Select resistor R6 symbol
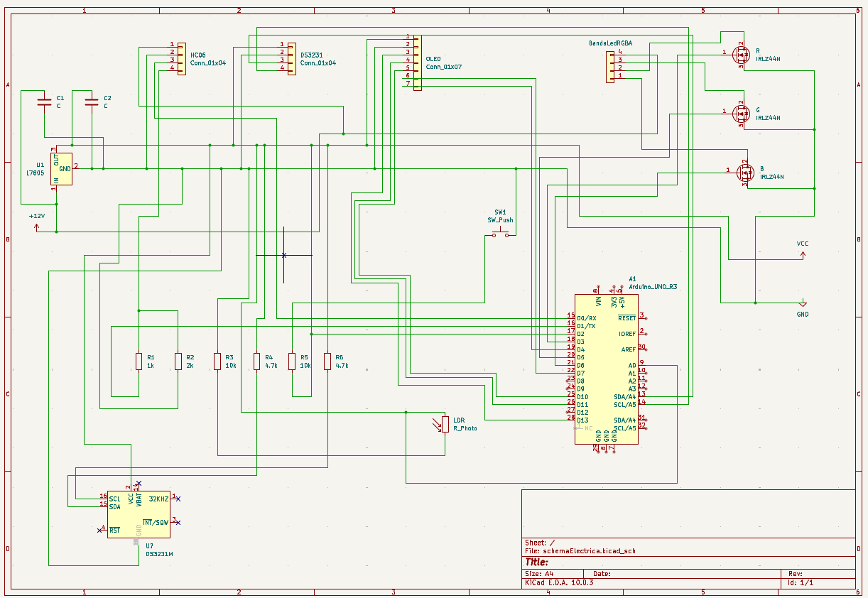The image size is (868, 598). tap(327, 361)
